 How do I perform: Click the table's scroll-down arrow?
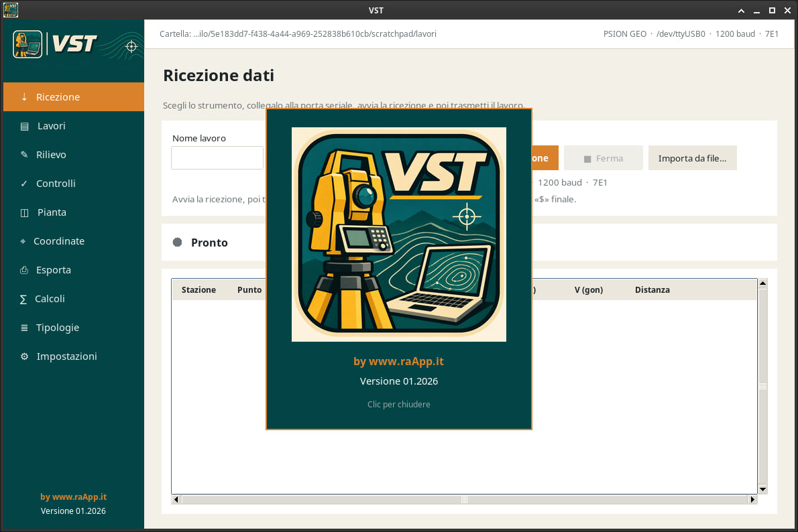762,489
